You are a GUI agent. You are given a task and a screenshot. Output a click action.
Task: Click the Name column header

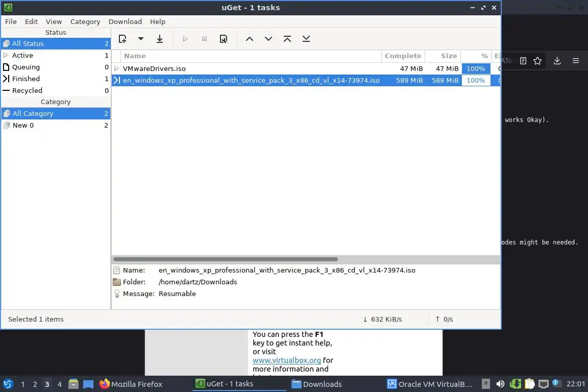click(x=251, y=56)
